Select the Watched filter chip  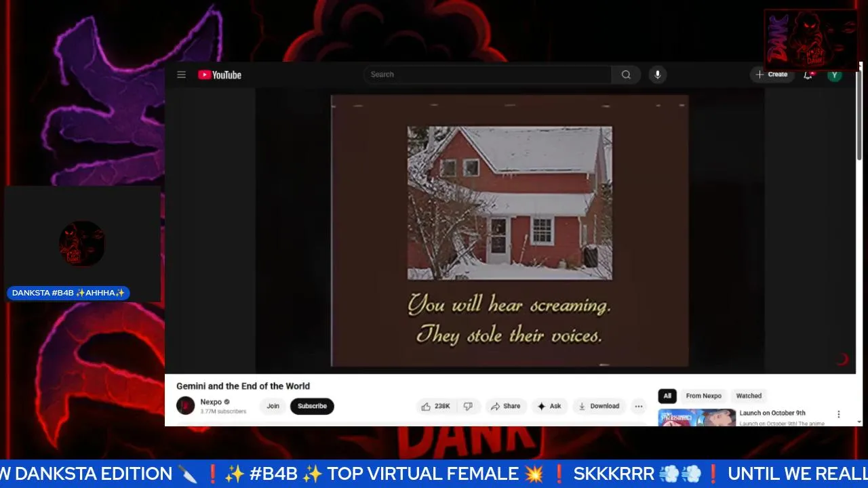pyautogui.click(x=749, y=396)
